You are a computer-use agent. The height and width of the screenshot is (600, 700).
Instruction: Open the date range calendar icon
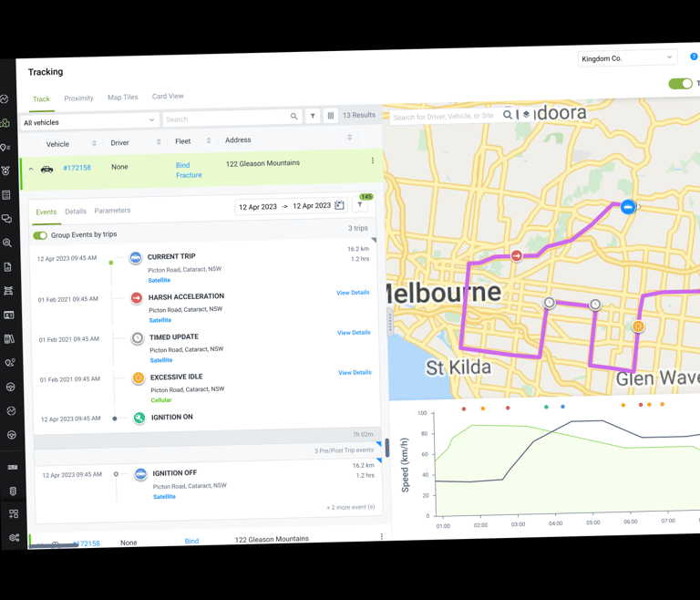(x=339, y=205)
